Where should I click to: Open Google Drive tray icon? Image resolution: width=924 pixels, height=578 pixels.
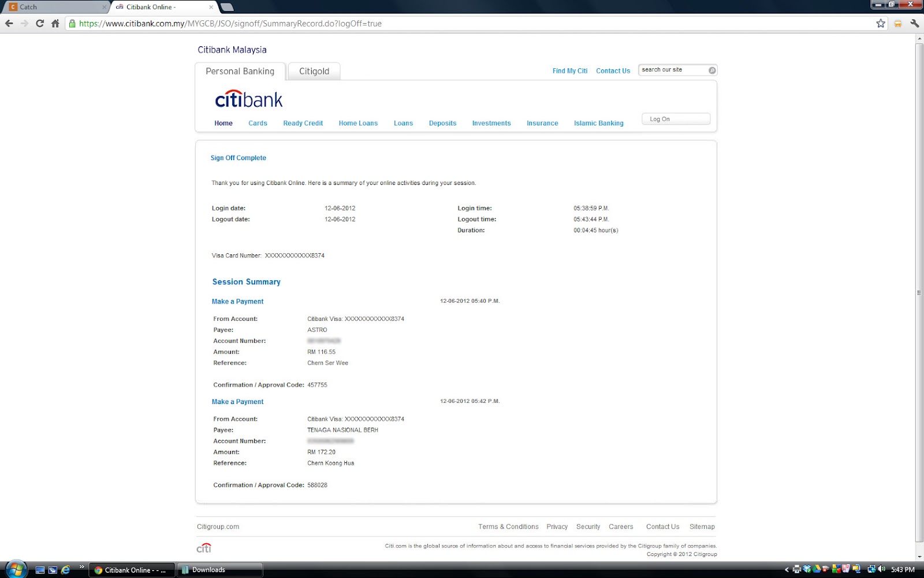point(816,569)
